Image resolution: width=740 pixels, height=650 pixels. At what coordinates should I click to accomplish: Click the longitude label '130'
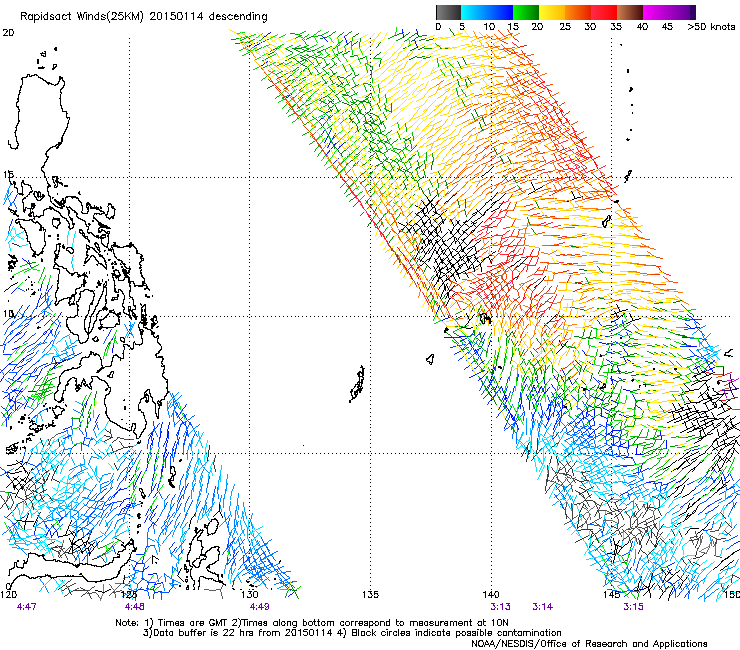click(250, 594)
